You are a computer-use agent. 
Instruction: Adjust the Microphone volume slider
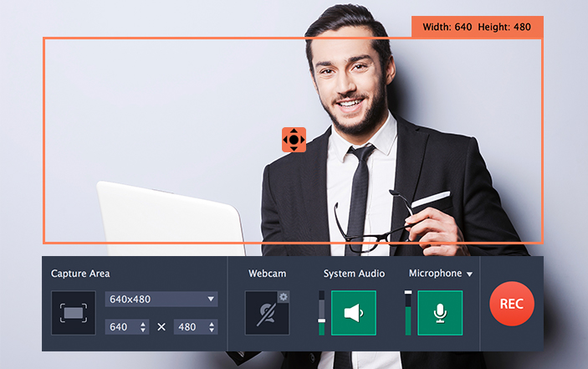tap(408, 313)
